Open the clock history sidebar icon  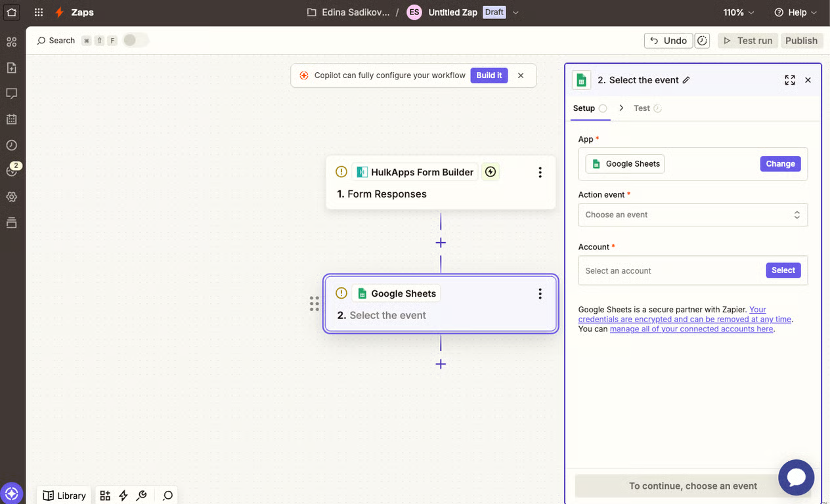click(11, 145)
